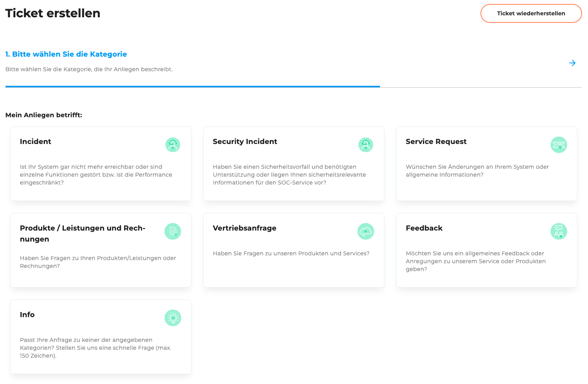Choose the Security Incident heading
This screenshot has width=588, height=384.
coord(245,142)
